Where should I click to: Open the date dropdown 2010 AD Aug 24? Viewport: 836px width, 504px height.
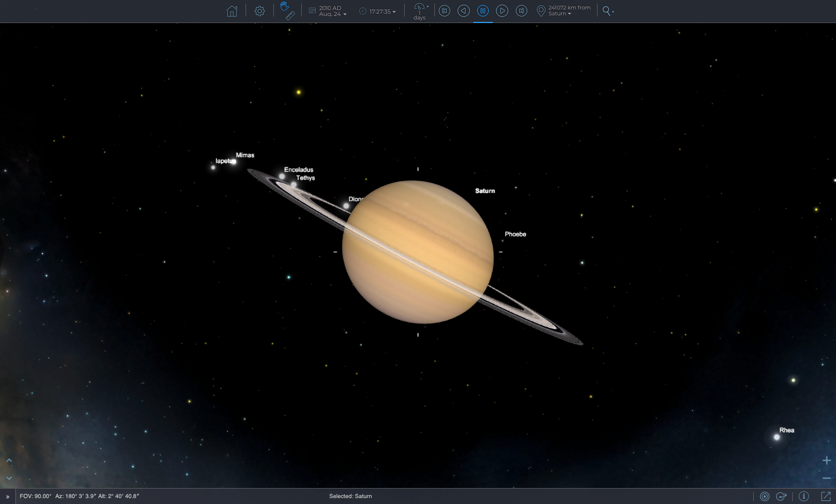coord(333,11)
